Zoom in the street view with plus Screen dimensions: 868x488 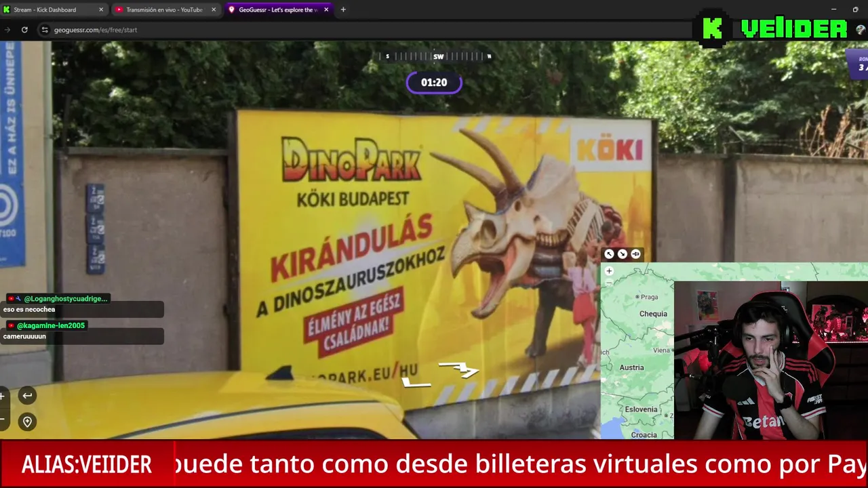3,396
